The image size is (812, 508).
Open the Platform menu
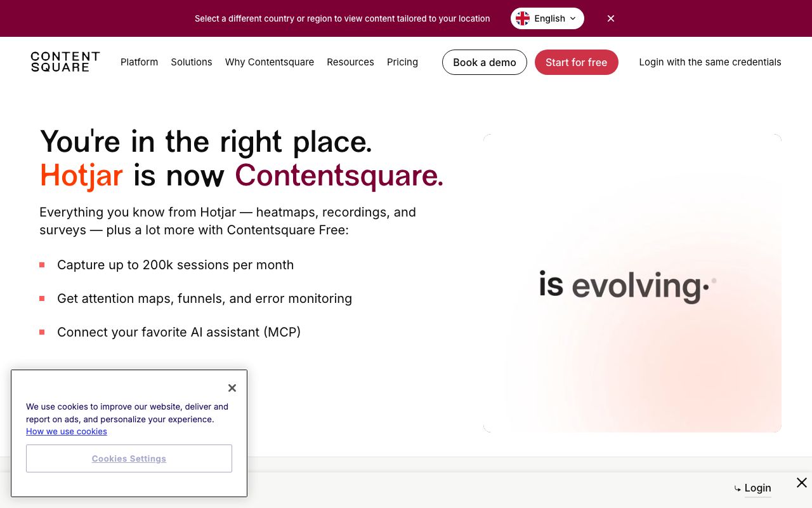[x=140, y=62]
